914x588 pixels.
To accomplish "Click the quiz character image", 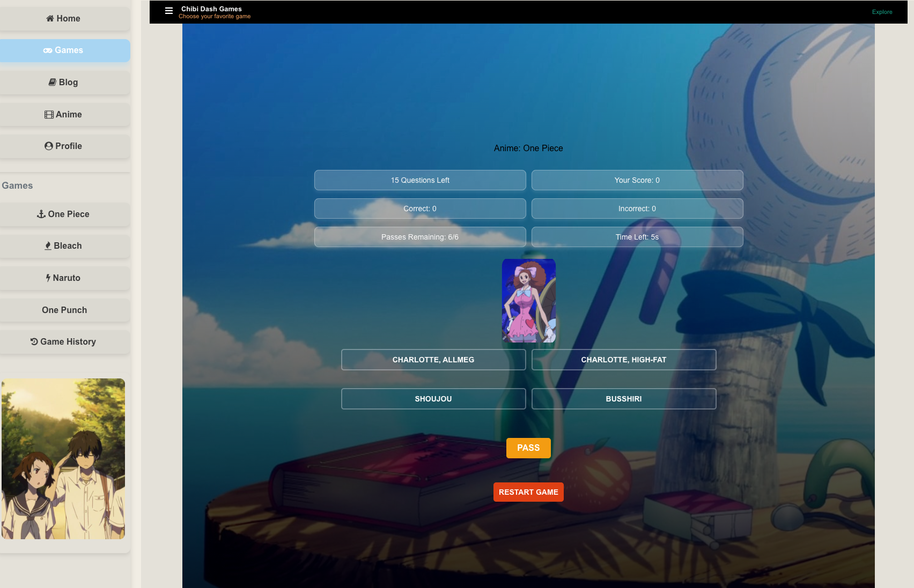I will (x=528, y=301).
